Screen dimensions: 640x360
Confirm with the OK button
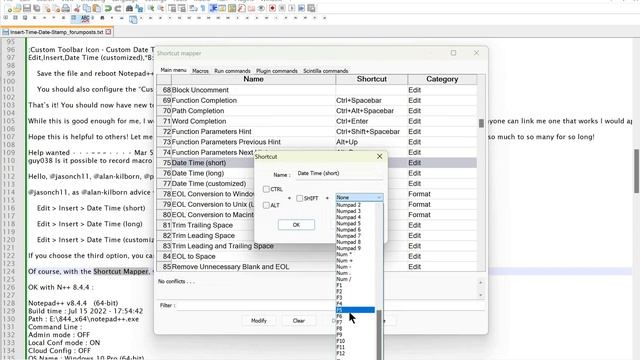[x=296, y=225]
